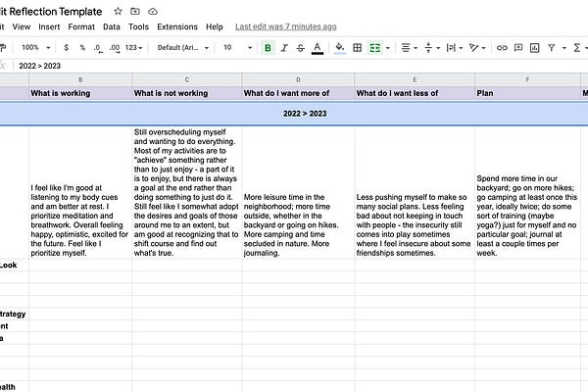This screenshot has width=588, height=392.
Task: Increase decimal places button
Action: pyautogui.click(x=115, y=48)
